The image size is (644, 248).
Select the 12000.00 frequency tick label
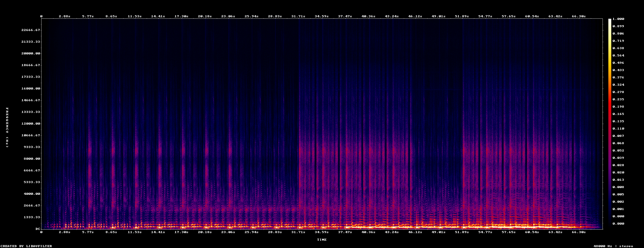click(x=31, y=124)
